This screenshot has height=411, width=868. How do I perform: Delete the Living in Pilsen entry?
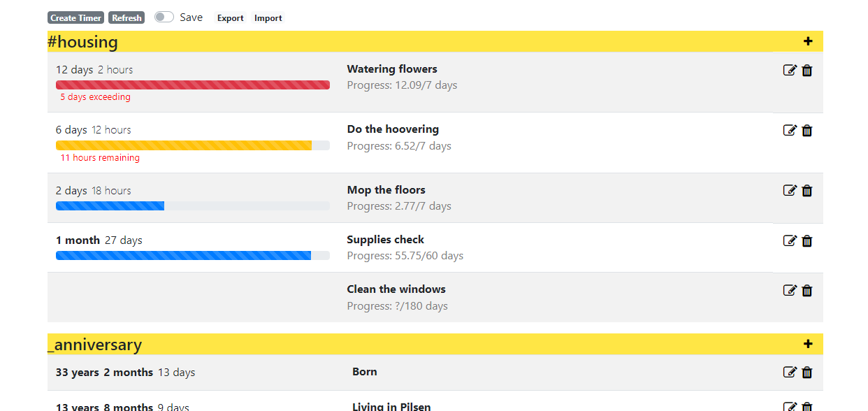(806, 405)
